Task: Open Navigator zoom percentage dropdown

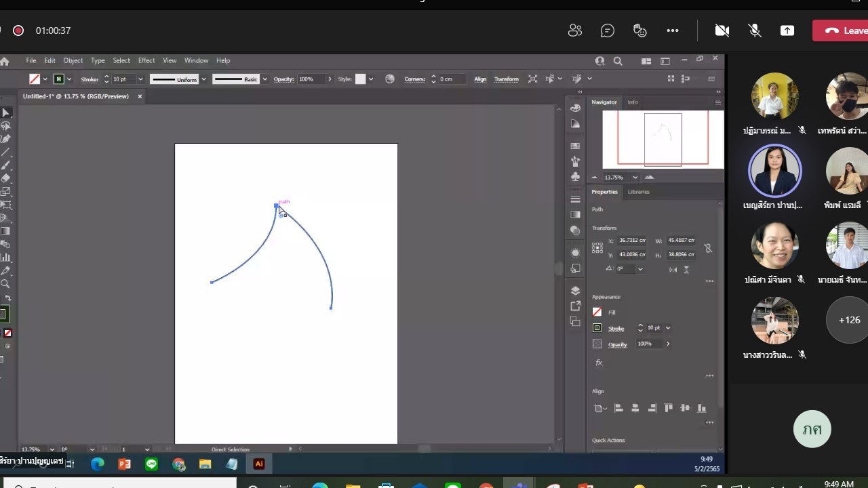Action: pyautogui.click(x=635, y=178)
